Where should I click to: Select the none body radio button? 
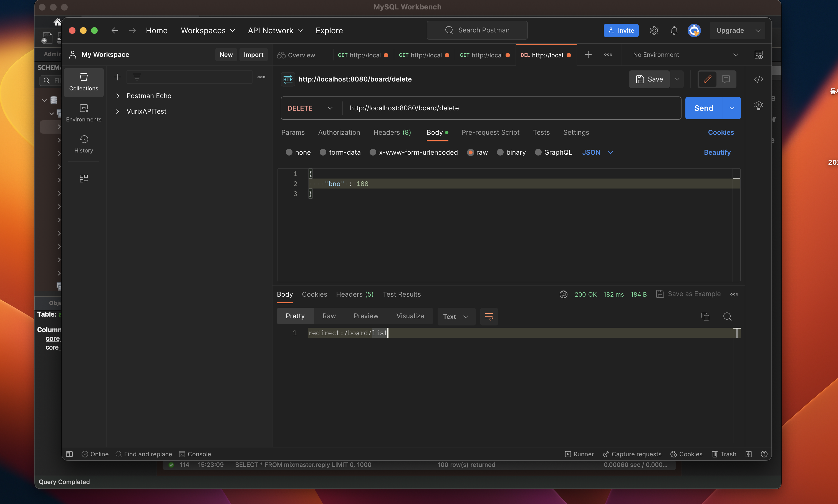tap(289, 152)
